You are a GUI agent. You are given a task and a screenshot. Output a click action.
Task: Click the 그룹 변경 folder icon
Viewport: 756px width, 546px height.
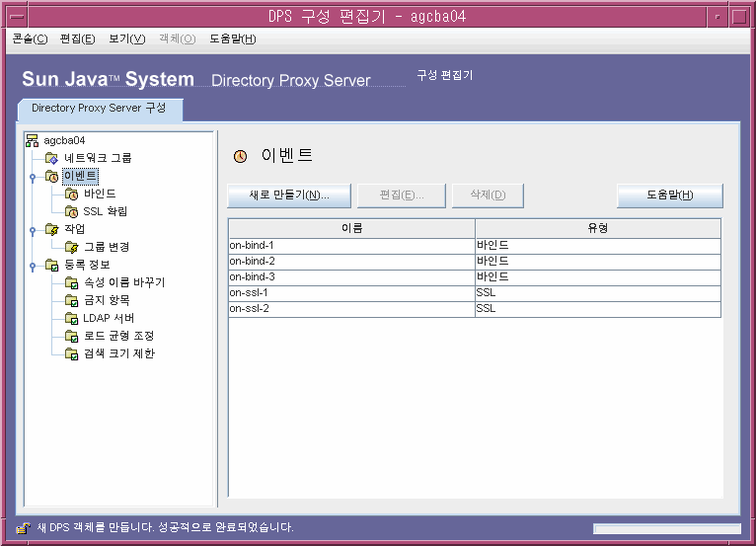click(x=71, y=248)
